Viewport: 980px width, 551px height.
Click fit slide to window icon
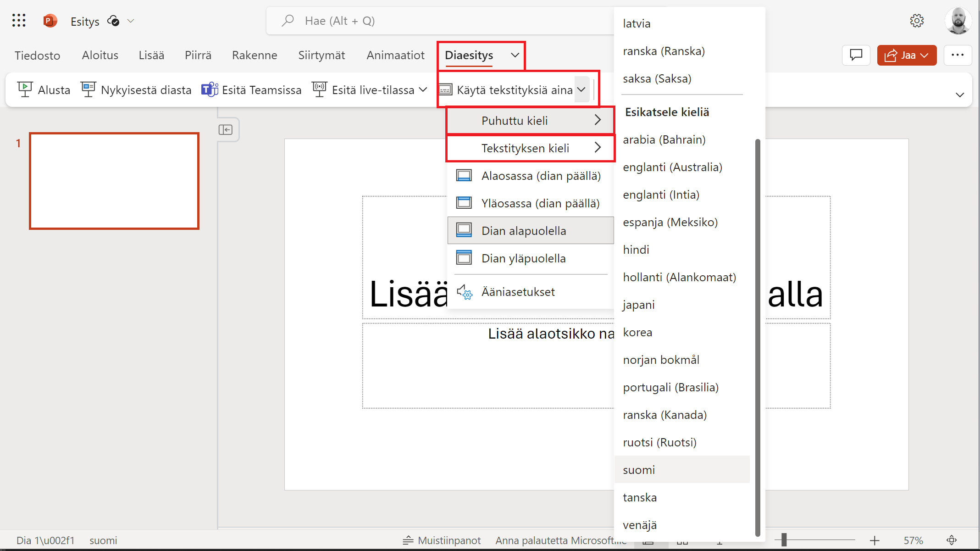(x=952, y=540)
